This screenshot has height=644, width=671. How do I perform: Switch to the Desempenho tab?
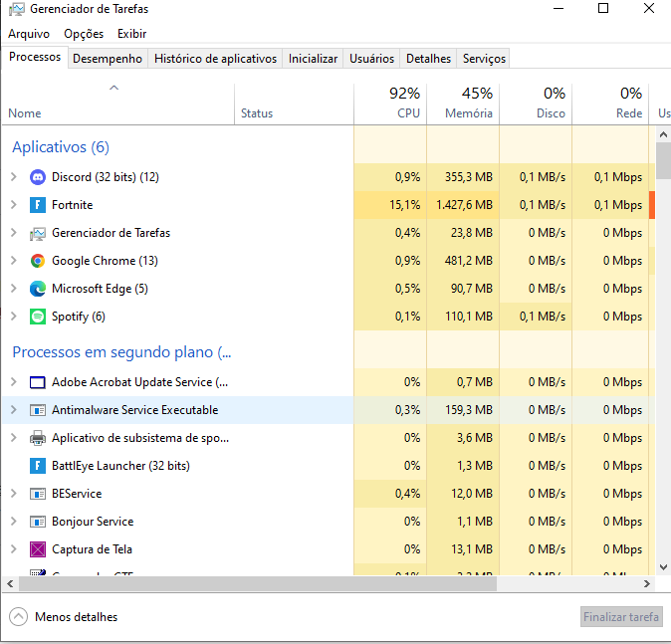pos(108,59)
